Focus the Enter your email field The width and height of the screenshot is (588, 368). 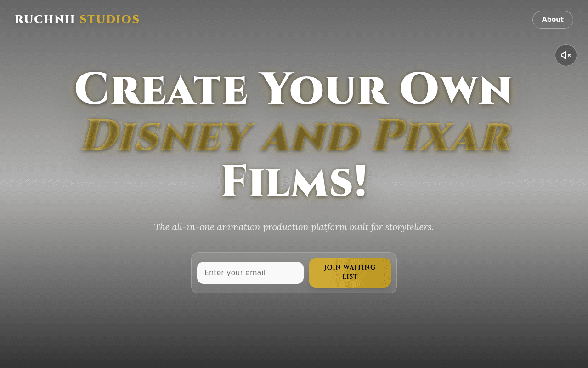[x=250, y=273]
